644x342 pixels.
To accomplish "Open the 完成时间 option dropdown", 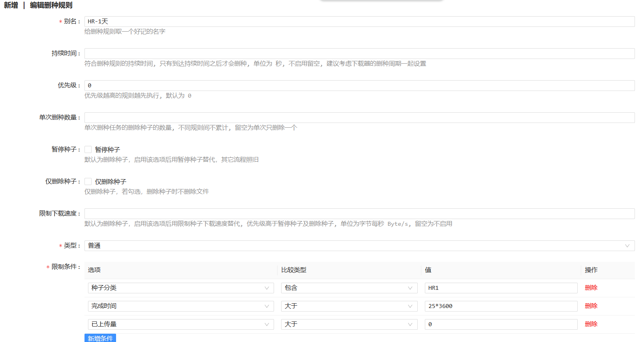I will (x=180, y=306).
